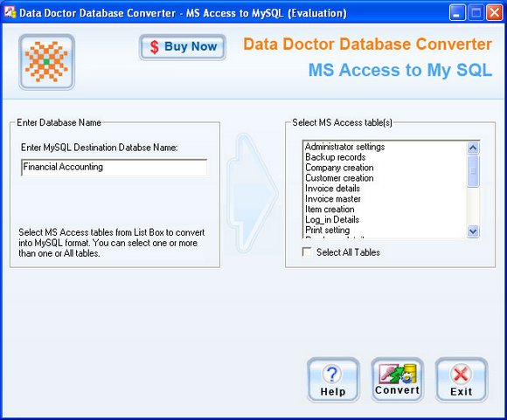Select the Company creation table
The image size is (507, 420).
339,168
